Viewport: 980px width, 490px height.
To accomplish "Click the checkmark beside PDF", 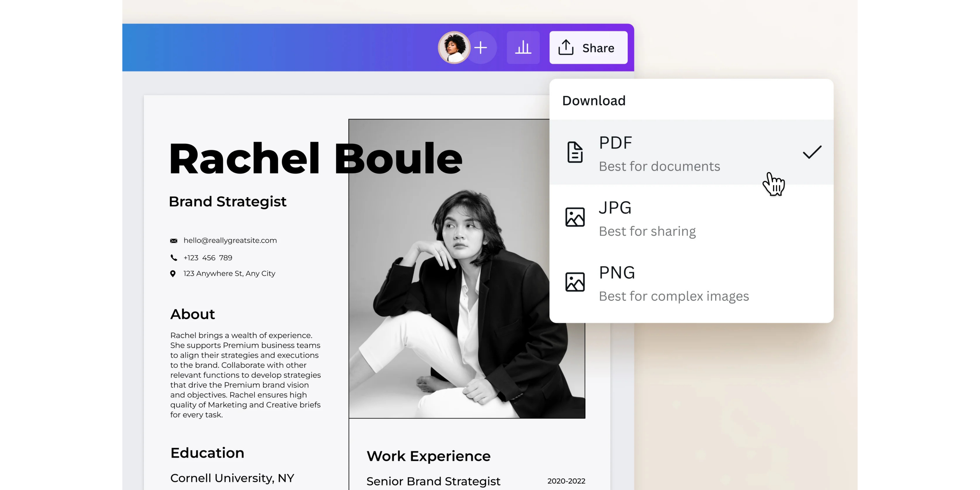I will point(812,152).
